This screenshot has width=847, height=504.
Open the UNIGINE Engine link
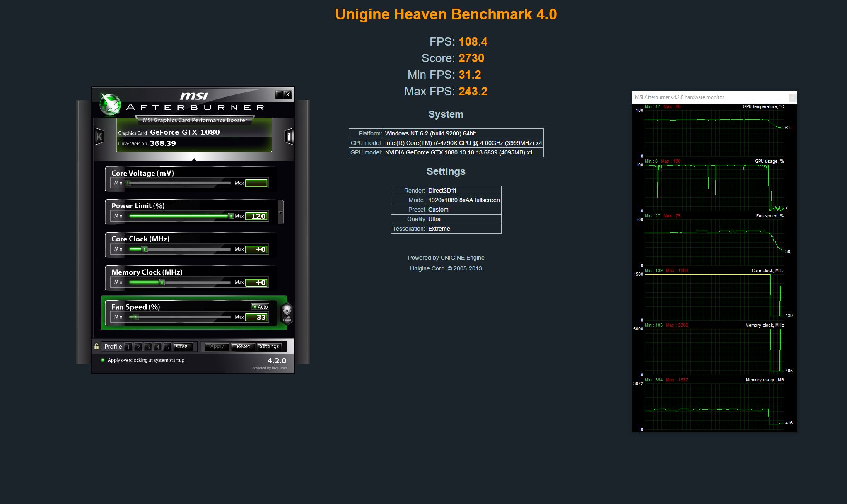(x=462, y=258)
